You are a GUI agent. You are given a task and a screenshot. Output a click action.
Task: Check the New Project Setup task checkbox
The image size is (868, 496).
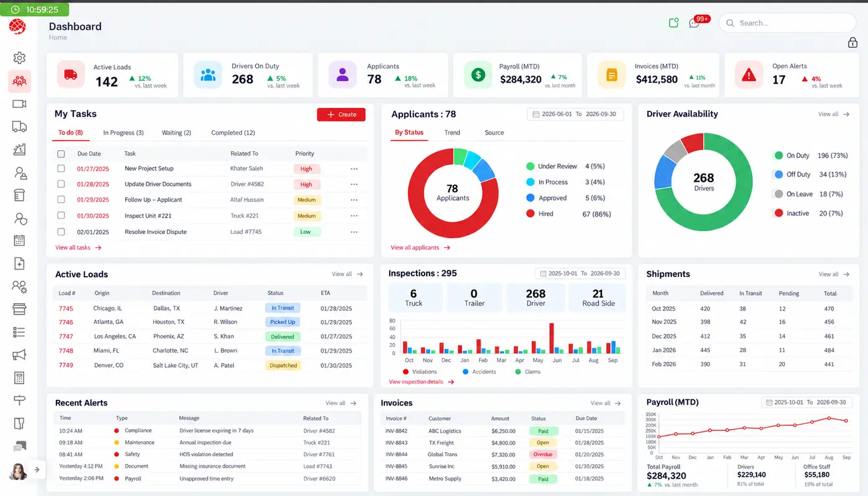pos(61,169)
